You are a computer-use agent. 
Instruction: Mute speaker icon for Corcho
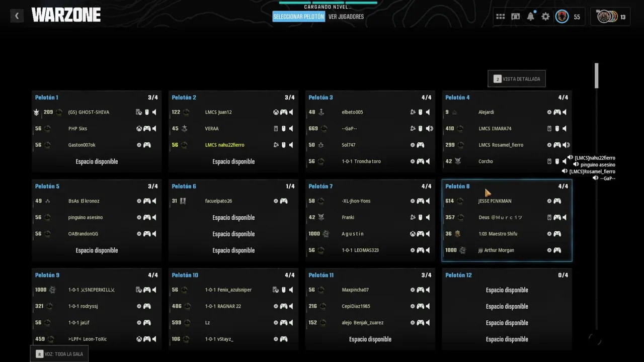click(565, 161)
